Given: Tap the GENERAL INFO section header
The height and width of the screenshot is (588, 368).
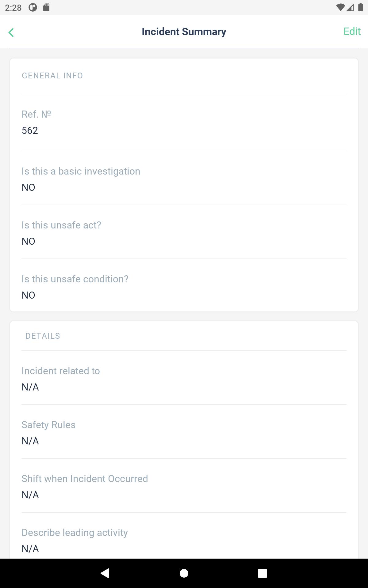Looking at the screenshot, I should tap(52, 76).
